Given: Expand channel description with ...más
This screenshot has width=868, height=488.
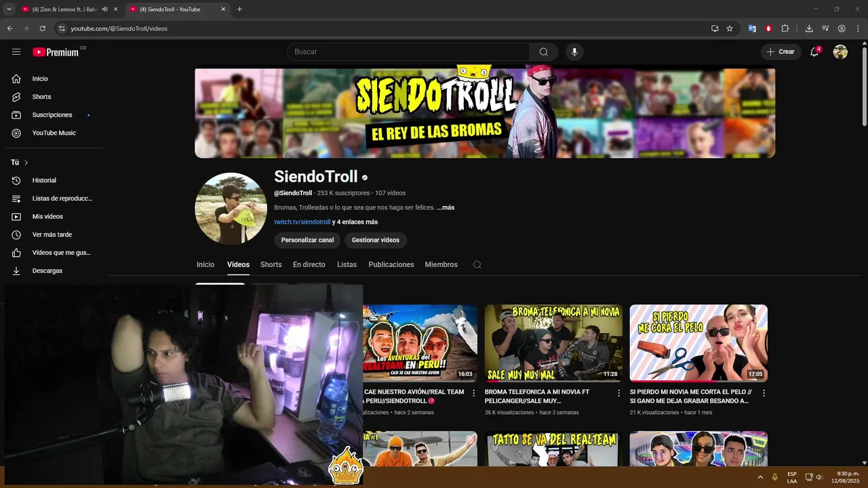Looking at the screenshot, I should (x=446, y=207).
